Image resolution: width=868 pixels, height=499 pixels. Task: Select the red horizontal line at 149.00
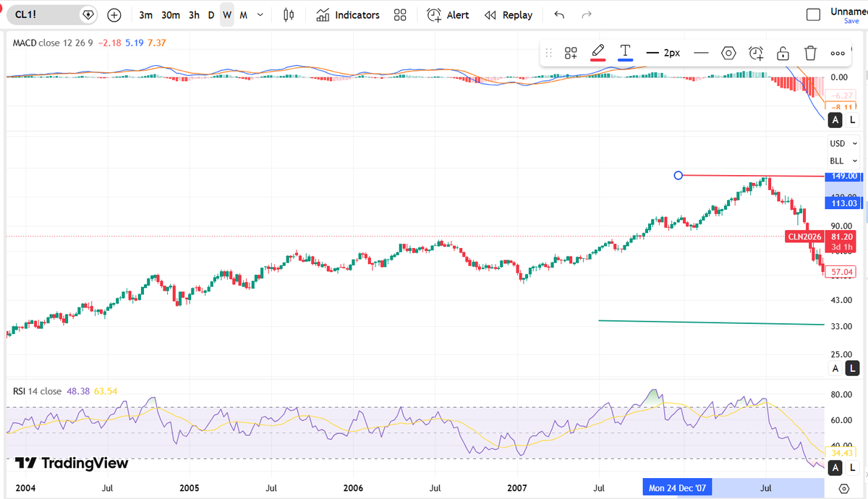click(x=752, y=176)
